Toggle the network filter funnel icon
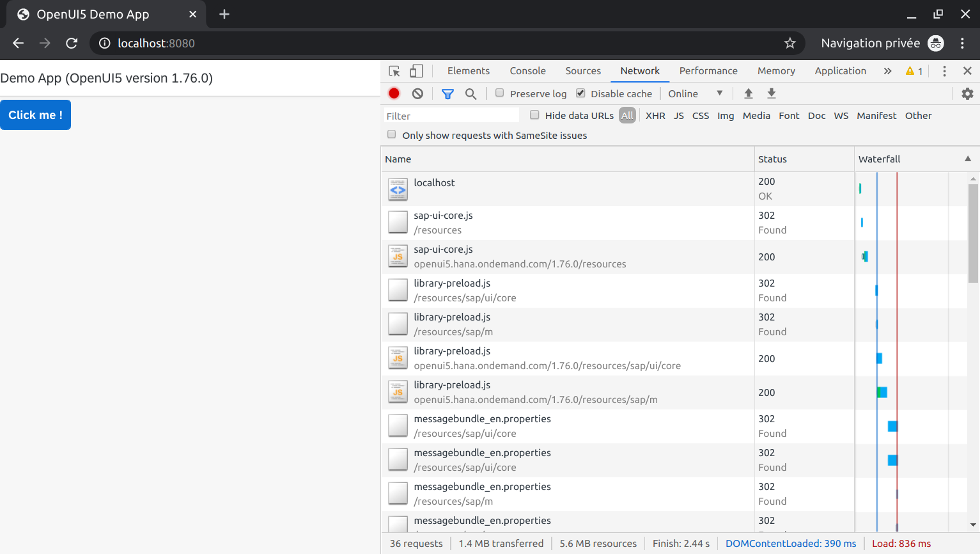 447,94
